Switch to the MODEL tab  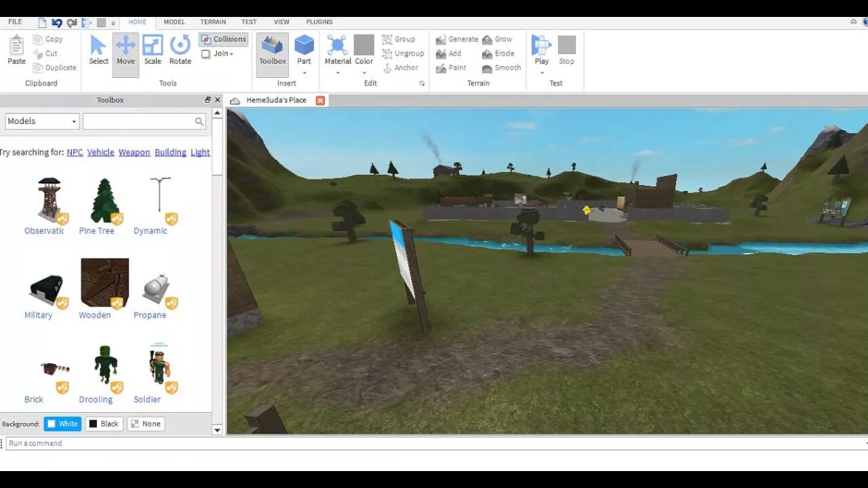(174, 22)
